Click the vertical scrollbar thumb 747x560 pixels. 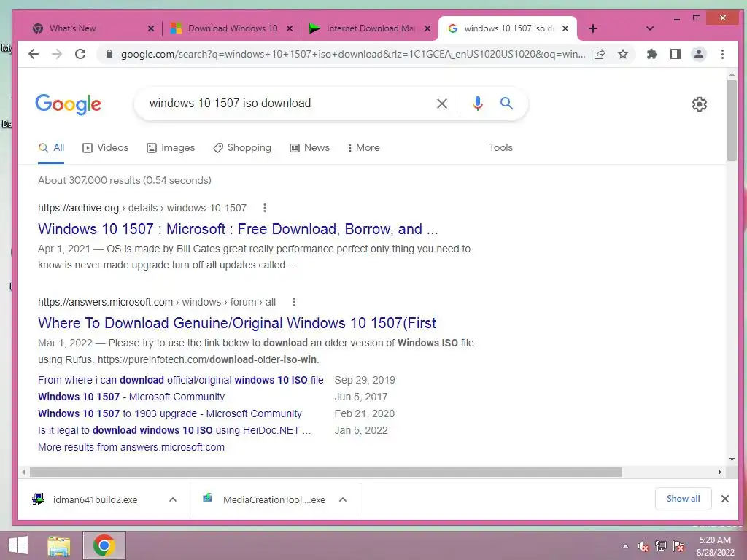[x=732, y=120]
